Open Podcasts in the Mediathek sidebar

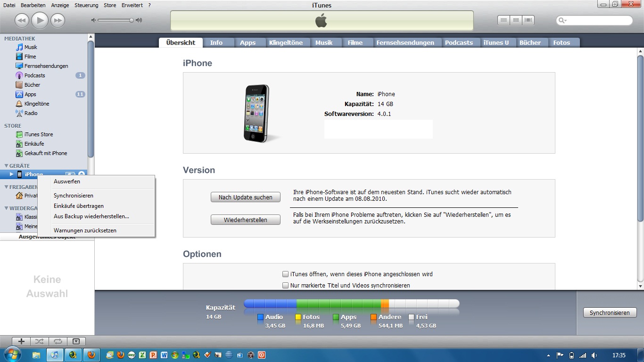[x=34, y=75]
